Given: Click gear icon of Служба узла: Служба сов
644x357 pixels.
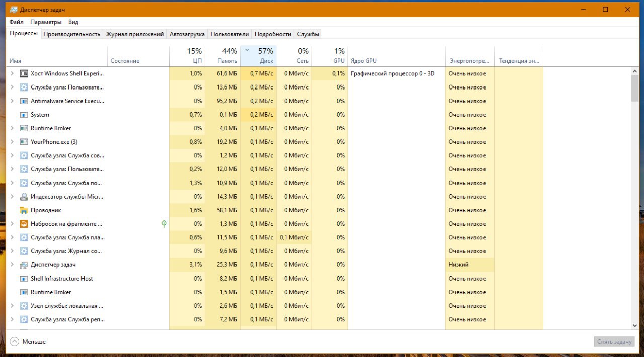Looking at the screenshot, I should pyautogui.click(x=24, y=155).
